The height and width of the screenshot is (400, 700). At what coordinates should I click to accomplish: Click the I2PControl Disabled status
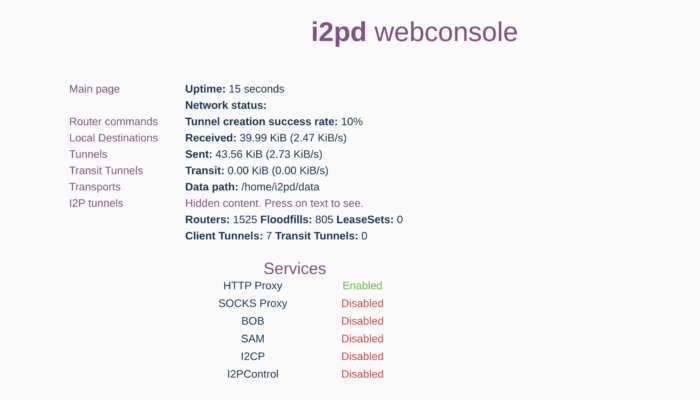click(362, 374)
